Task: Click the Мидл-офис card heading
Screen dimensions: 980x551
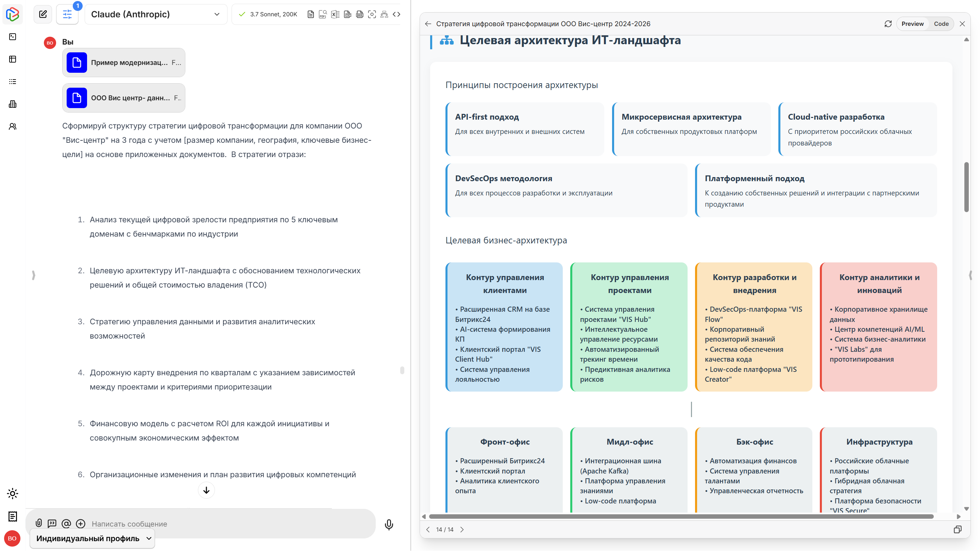Action: coord(630,442)
